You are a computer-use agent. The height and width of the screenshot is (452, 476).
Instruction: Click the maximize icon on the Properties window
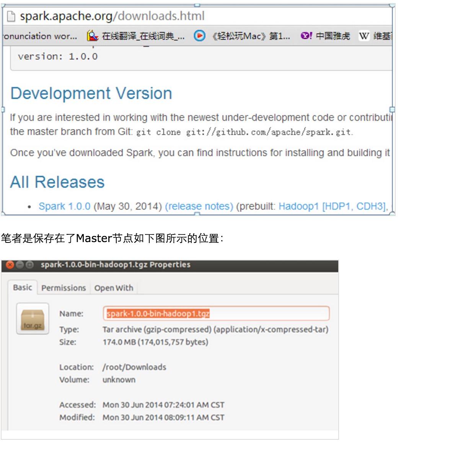point(29,264)
